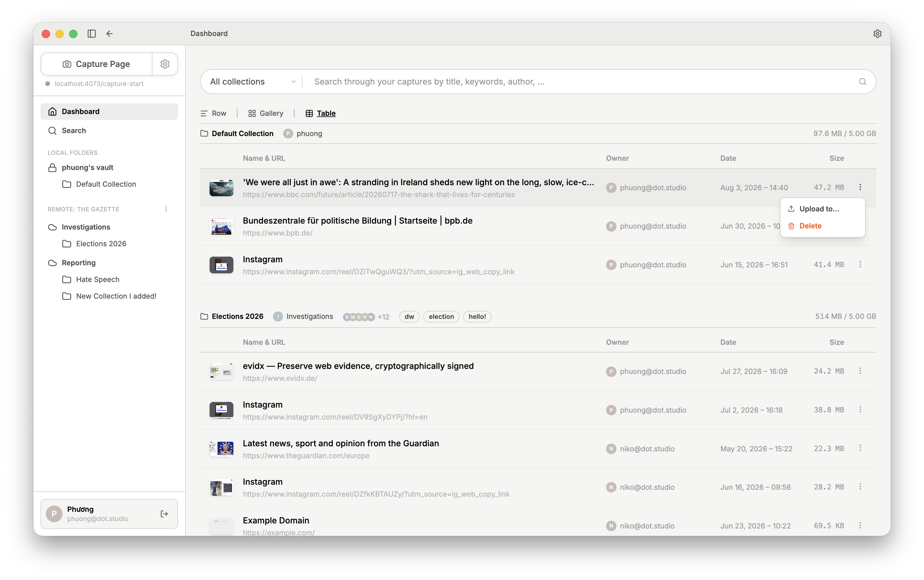Open capture settings gear beside Capture Page
924x580 pixels.
pyautogui.click(x=165, y=64)
